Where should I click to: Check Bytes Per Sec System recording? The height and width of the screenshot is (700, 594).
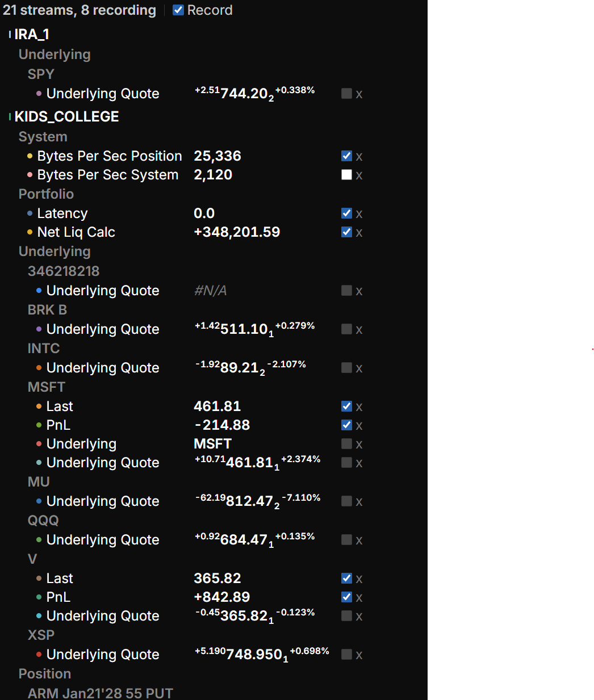pyautogui.click(x=346, y=175)
